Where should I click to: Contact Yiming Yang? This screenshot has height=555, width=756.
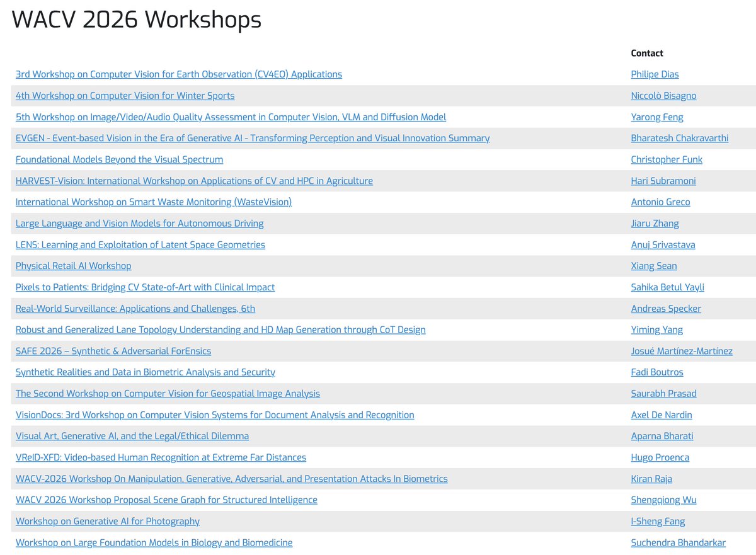pos(657,329)
